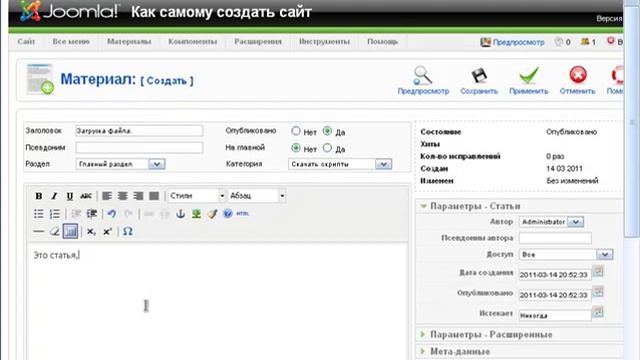Click the Истекает field showing Никогда
Viewport: 640px width, 360px height.
[x=555, y=316]
